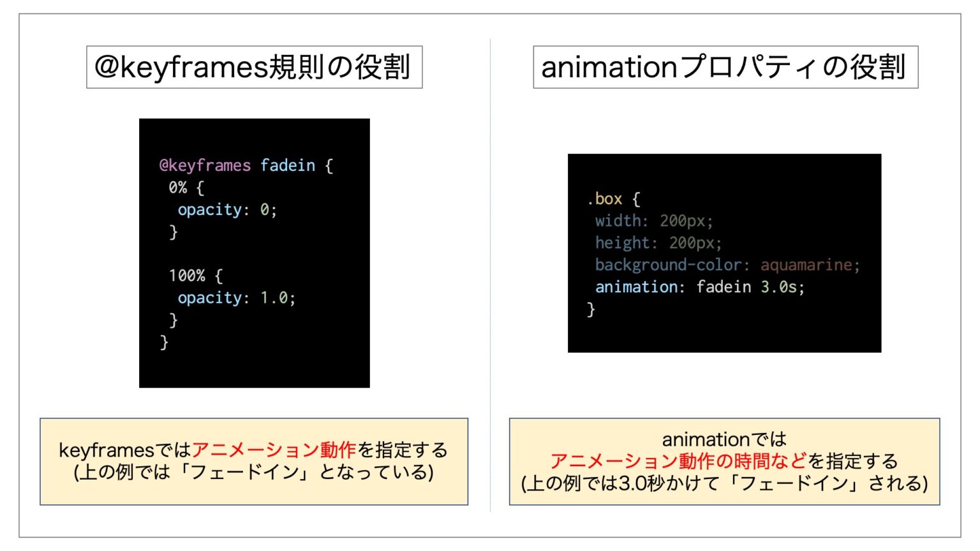Select the fadein animation name
Screen dimensions: 980x551
coord(290,165)
